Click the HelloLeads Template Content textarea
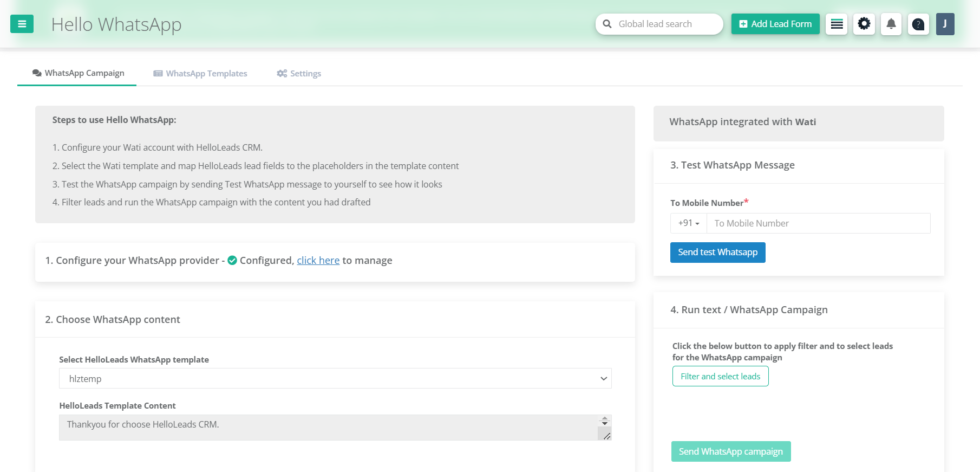Image resolution: width=980 pixels, height=472 pixels. pos(335,428)
